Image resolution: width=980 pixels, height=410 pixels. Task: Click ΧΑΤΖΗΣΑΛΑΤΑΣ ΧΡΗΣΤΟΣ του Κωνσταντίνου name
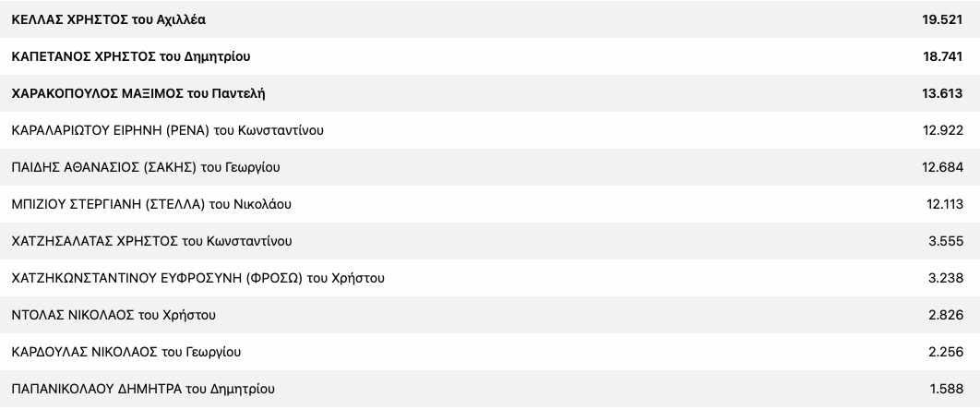tap(151, 241)
